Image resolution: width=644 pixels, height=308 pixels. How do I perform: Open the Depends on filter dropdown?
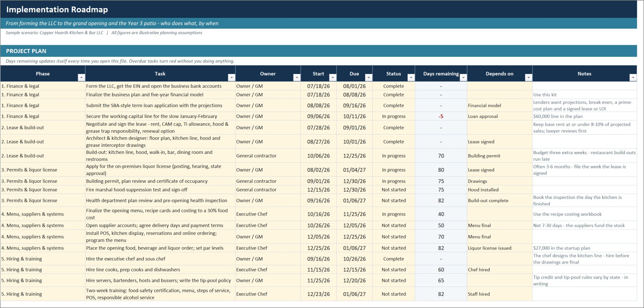click(x=529, y=78)
